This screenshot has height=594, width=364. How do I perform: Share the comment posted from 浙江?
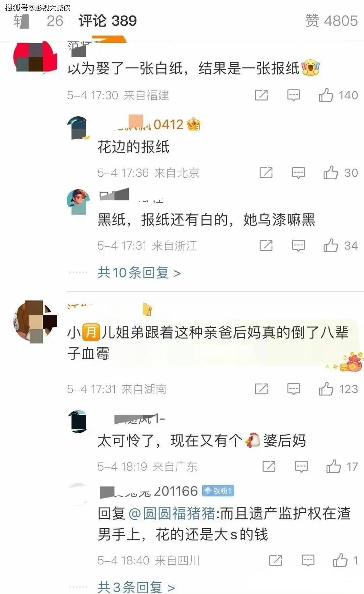point(266,246)
